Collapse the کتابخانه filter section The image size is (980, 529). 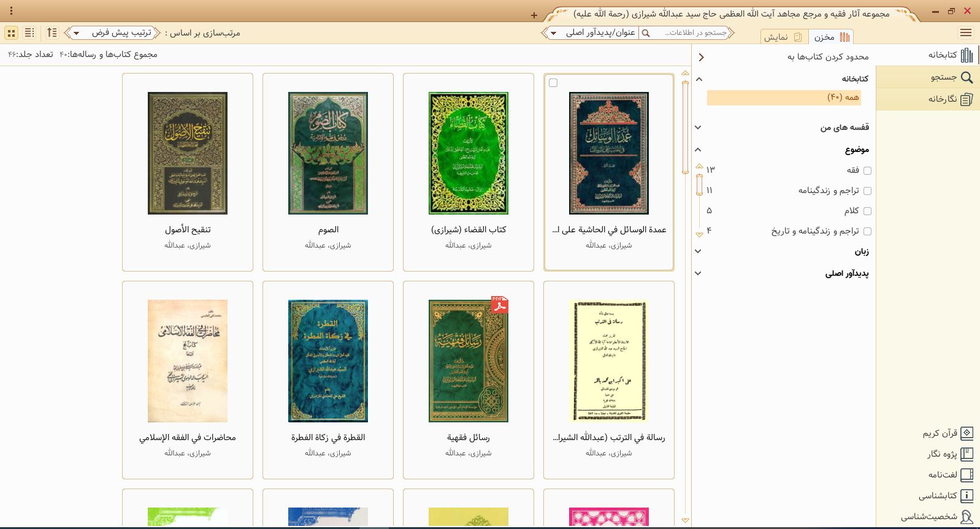click(x=699, y=79)
